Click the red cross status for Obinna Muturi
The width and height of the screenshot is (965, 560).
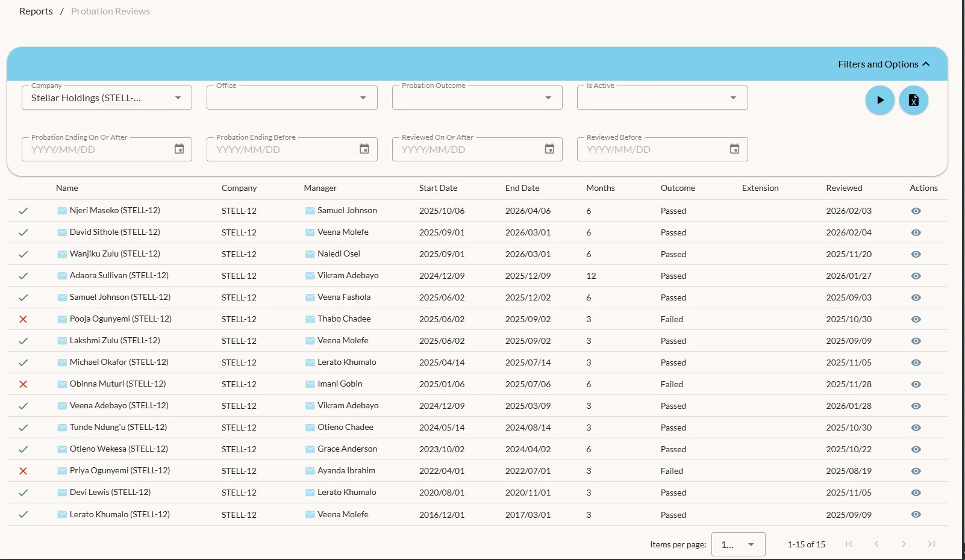23,384
